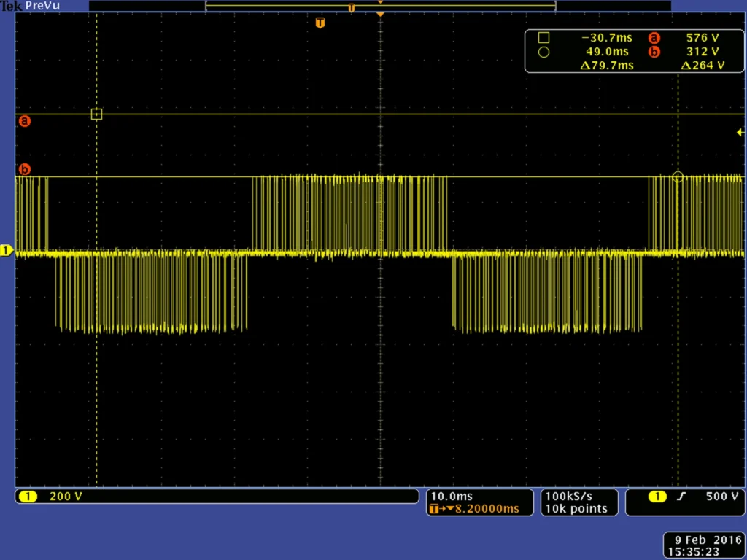Screen dimensions: 747x560
Task: Click the Δ79.7ms cursor delta readout
Action: coord(607,66)
